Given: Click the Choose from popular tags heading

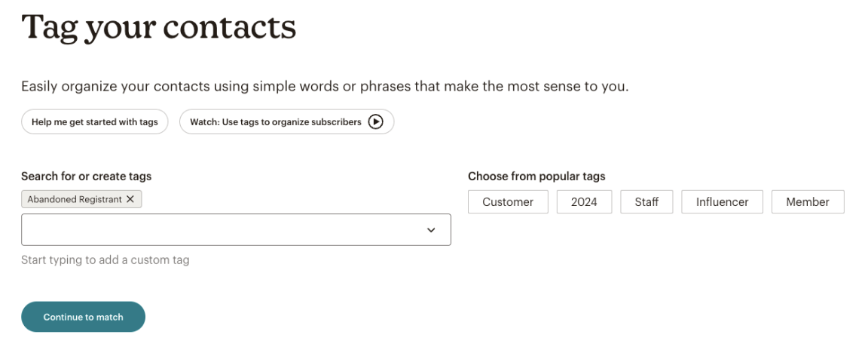Looking at the screenshot, I should click(536, 176).
